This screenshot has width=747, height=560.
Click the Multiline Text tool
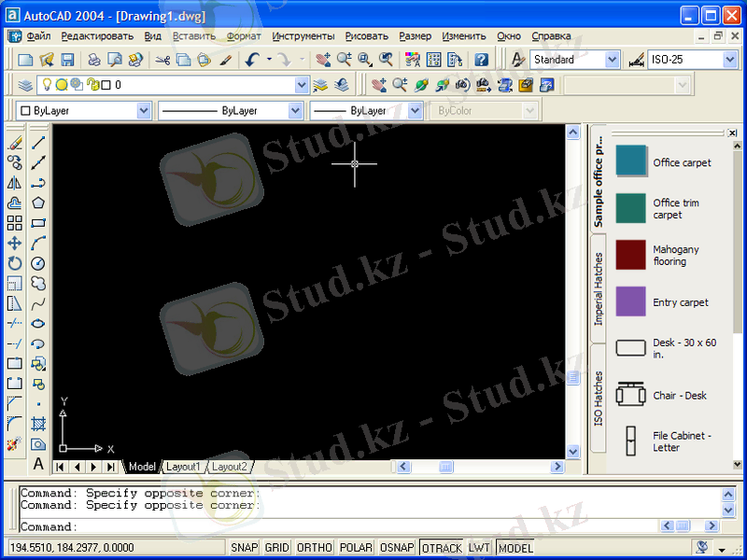(38, 464)
